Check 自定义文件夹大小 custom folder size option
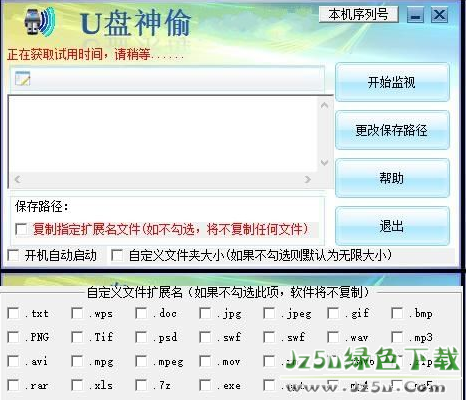Screen dimensions: 466x400 click(116, 255)
